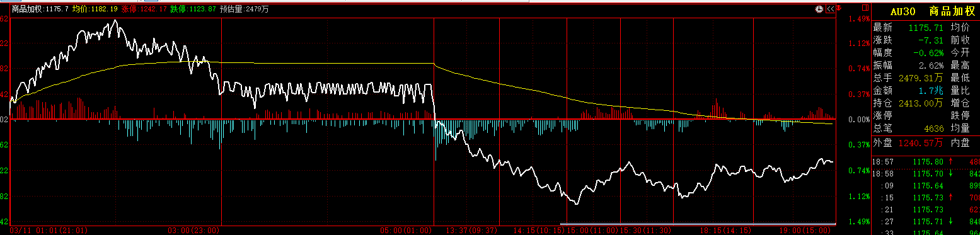The height and width of the screenshot is (235, 980).
Task: Click the clock icon above the chart
Action: [x=819, y=9]
